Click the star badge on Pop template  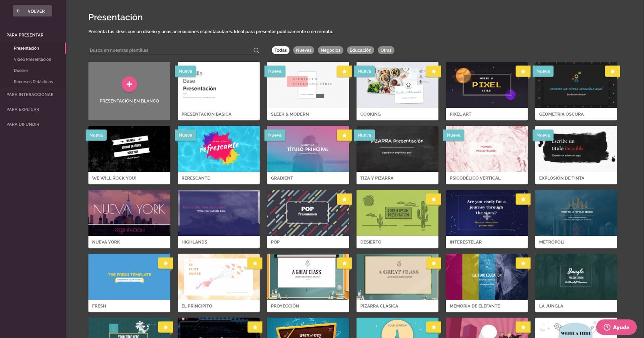tap(344, 200)
